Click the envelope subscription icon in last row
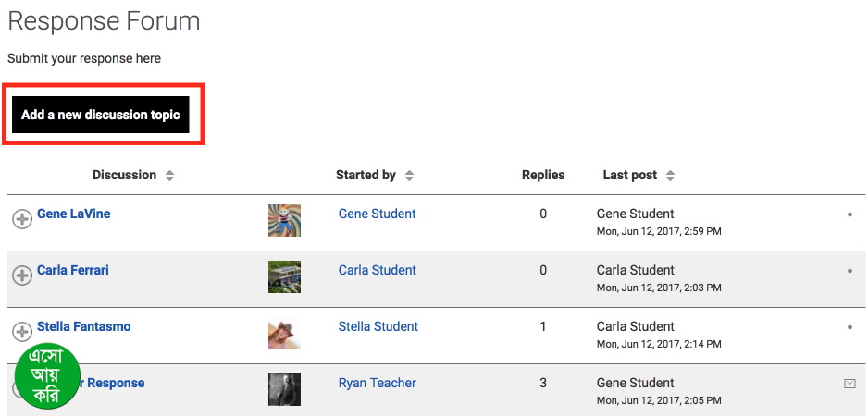Screen dimensions: 868x416 click(849, 384)
